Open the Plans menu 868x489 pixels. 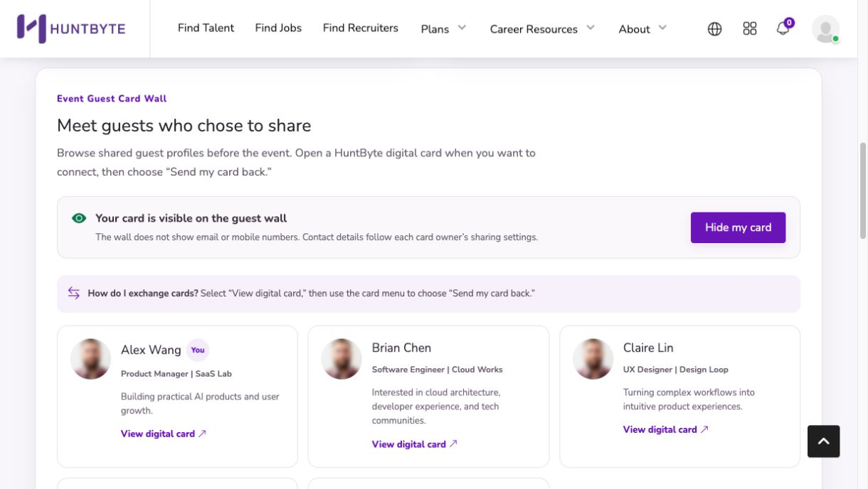pos(435,29)
